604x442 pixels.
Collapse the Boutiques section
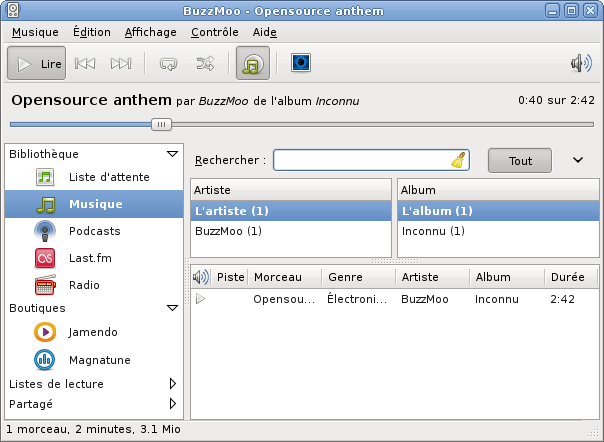click(172, 308)
